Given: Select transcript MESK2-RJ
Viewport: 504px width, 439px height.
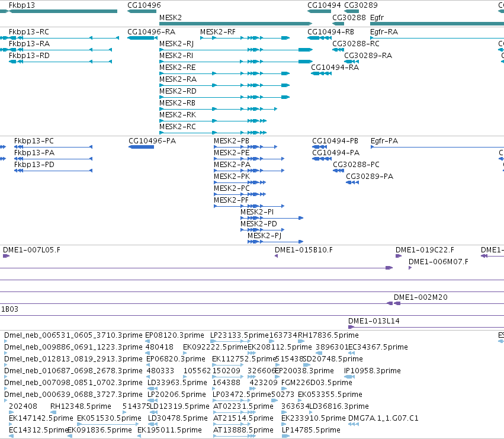Looking at the screenshot, I should click(x=176, y=44).
